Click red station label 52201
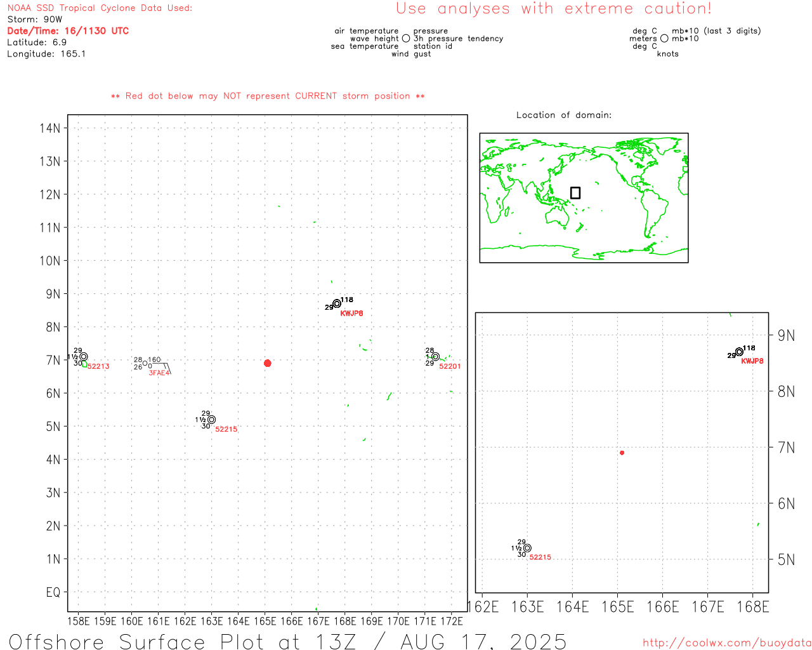Image resolution: width=812 pixels, height=650 pixels. [450, 367]
